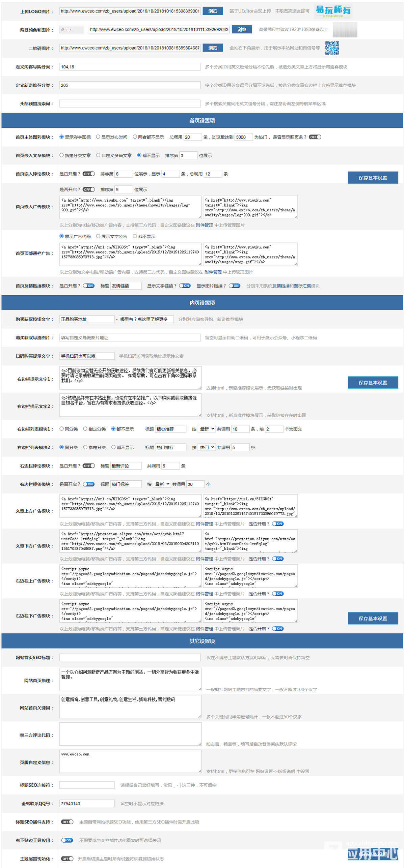Click 附件管理 link under 首页顶部通栏广告
405x868 pixels.
(213, 272)
